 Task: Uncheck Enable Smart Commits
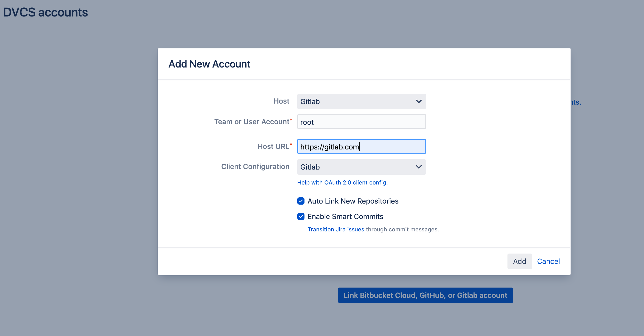click(x=301, y=216)
